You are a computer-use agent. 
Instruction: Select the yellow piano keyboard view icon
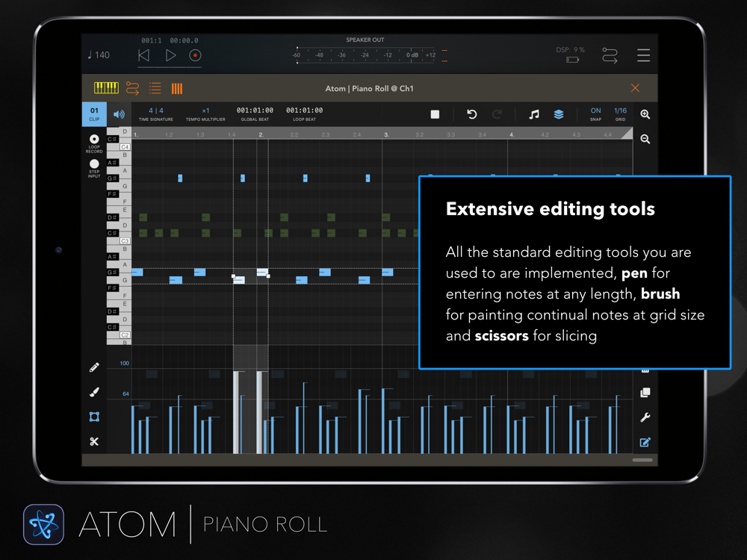(x=106, y=87)
